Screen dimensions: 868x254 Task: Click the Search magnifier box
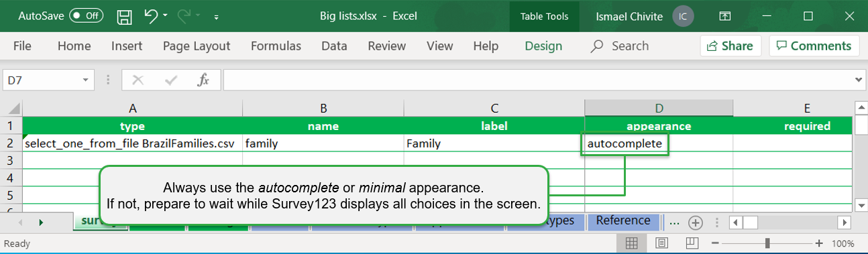tap(620, 46)
